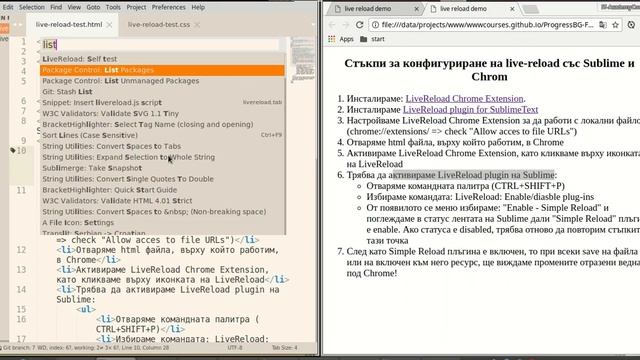Select BracketHighlighter: Quick Start Guide

[x=162, y=190]
